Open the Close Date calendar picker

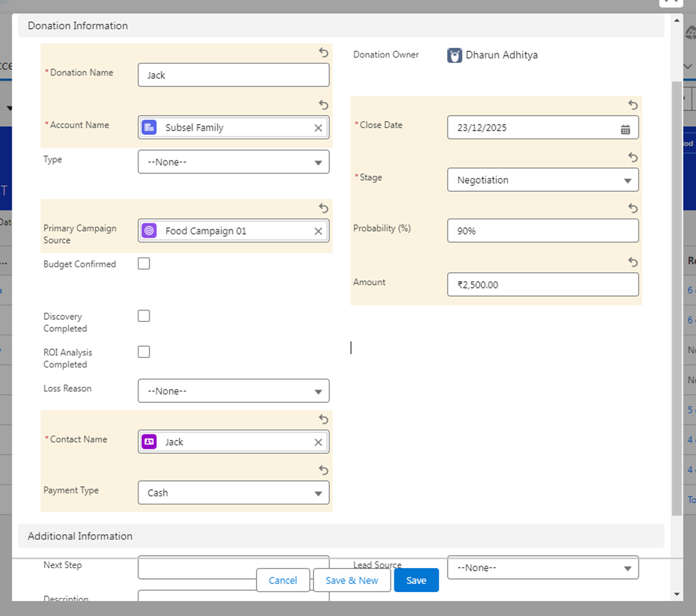click(625, 130)
